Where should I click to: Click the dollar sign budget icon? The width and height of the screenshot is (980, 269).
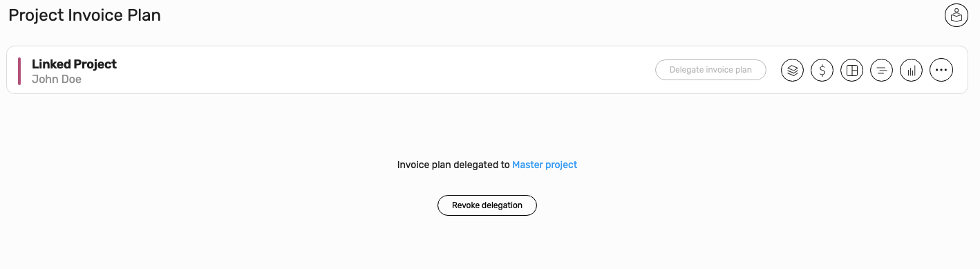click(822, 70)
